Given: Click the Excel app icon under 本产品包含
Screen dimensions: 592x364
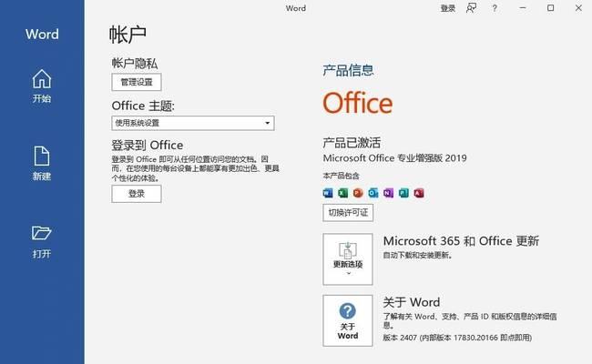Looking at the screenshot, I should pos(342,193).
